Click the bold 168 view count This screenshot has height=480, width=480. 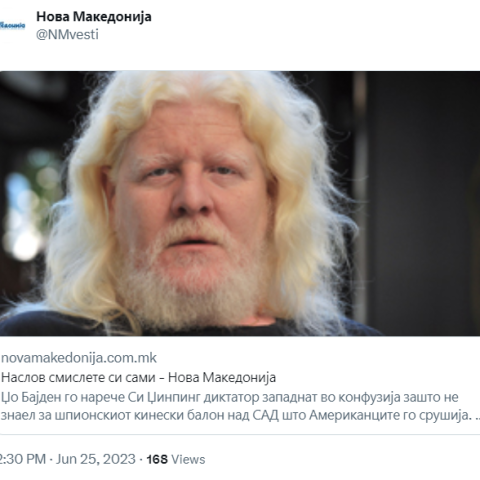click(157, 459)
